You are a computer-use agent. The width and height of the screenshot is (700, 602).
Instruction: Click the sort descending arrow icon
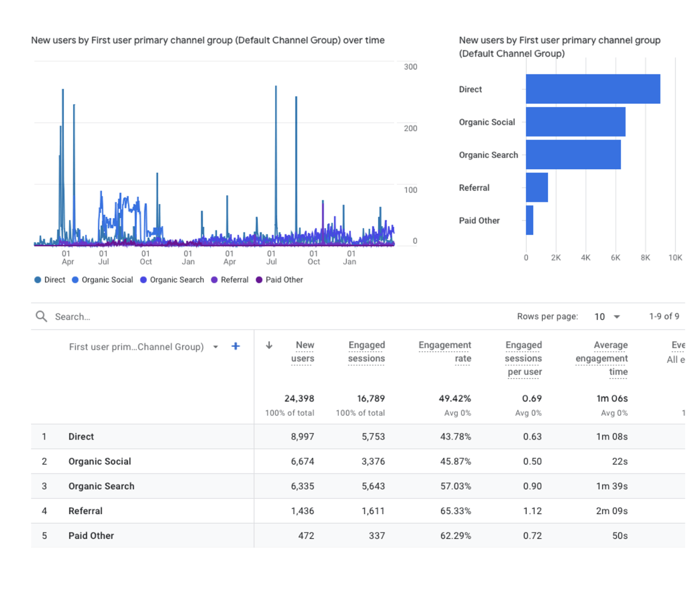click(269, 345)
